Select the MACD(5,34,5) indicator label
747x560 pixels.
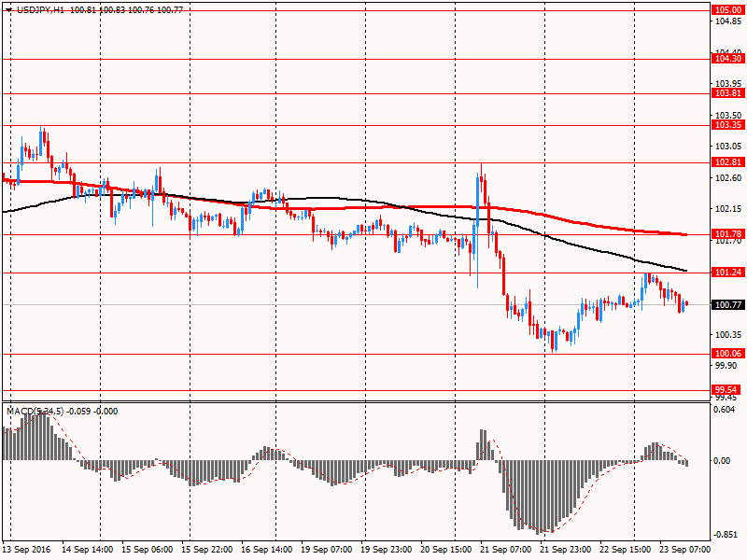(35, 412)
